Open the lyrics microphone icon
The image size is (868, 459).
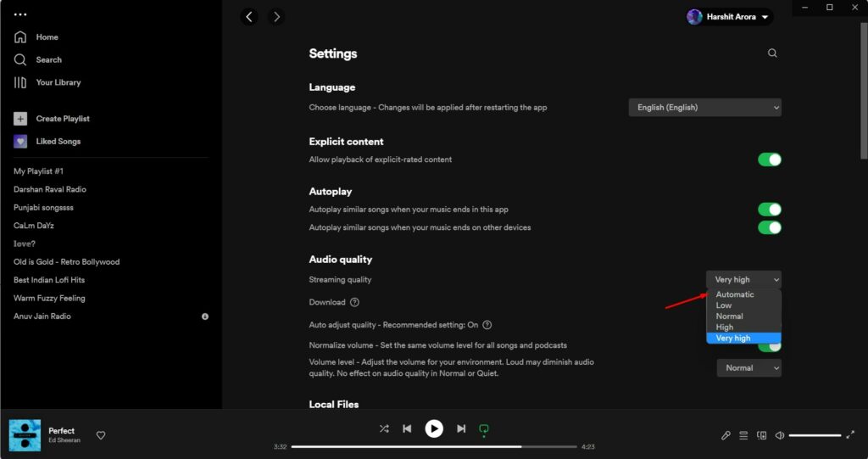click(x=726, y=435)
